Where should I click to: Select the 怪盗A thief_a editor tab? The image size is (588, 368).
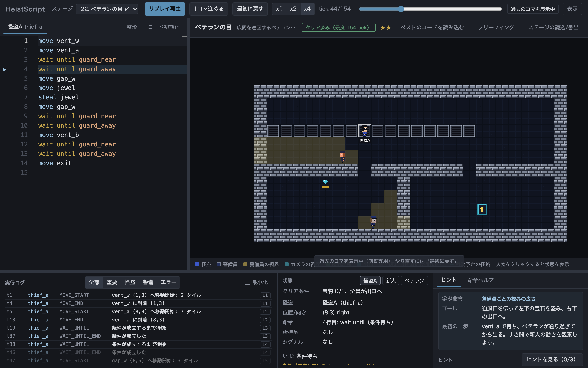tap(25, 27)
